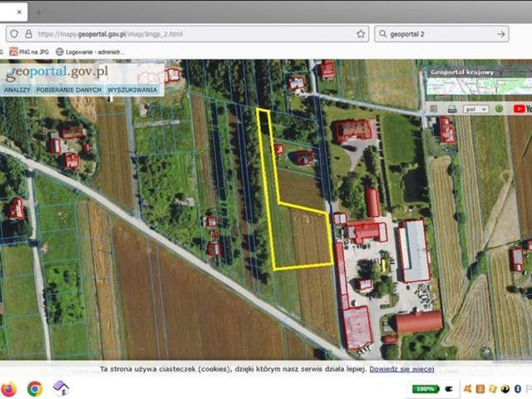532x399 pixels.
Task: Open the 'Logowanie - administr...' bookmark
Action: click(x=90, y=52)
